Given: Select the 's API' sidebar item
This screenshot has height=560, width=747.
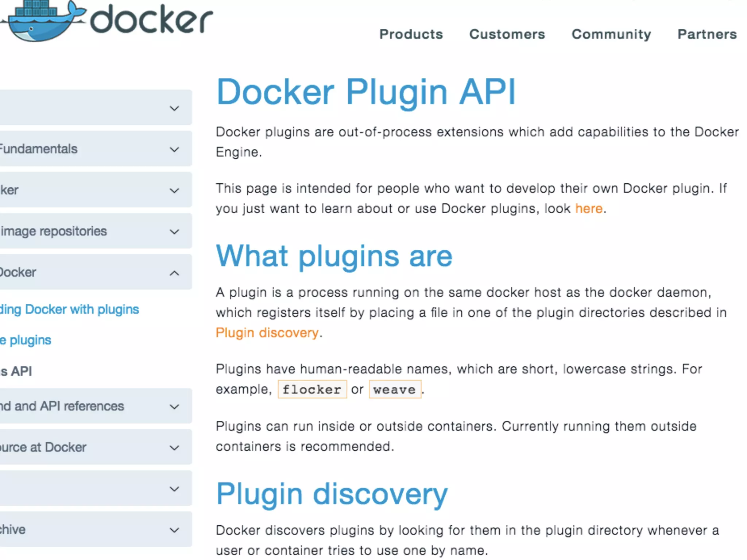Looking at the screenshot, I should [x=16, y=371].
